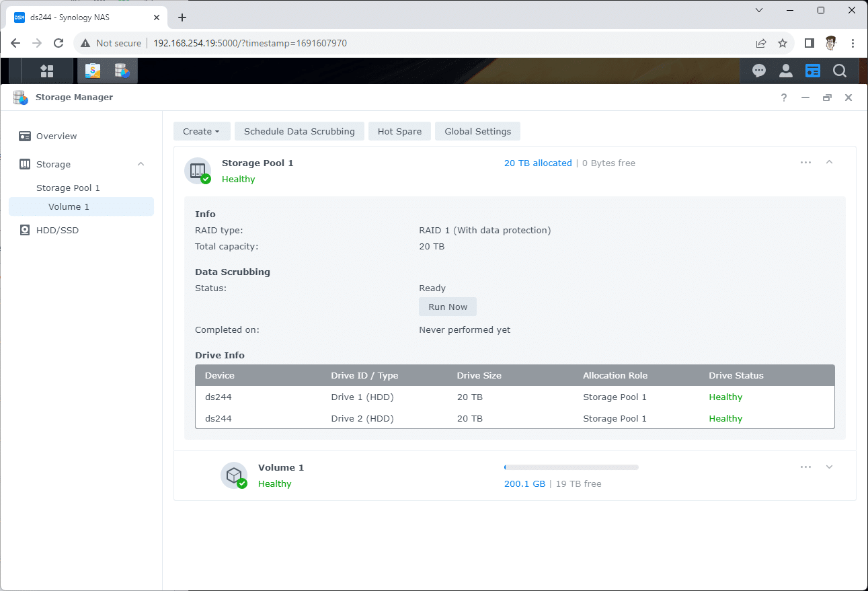Open Global Settings
The width and height of the screenshot is (868, 591).
[x=477, y=131]
